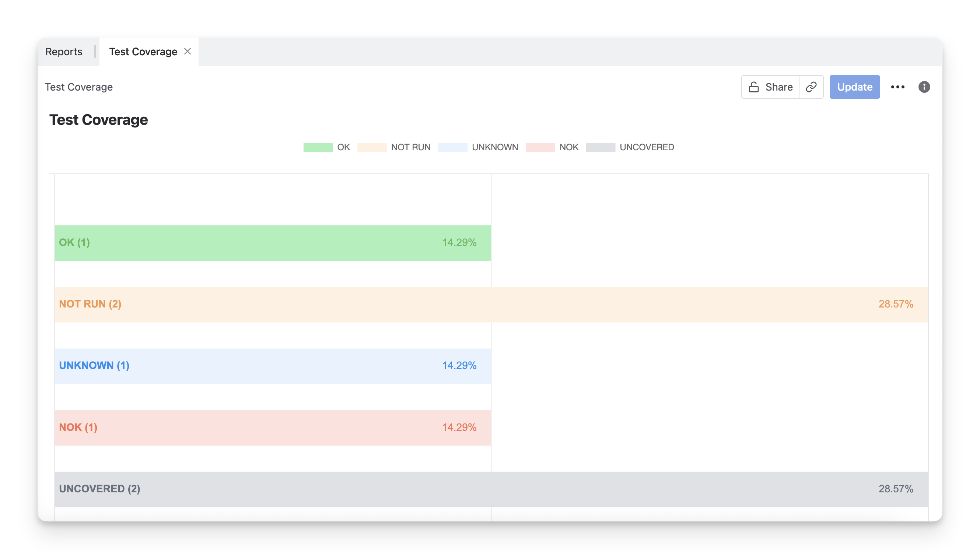Click the gray UNCOVERED (2) bar
Viewport: 980px width, 559px height.
(x=491, y=489)
